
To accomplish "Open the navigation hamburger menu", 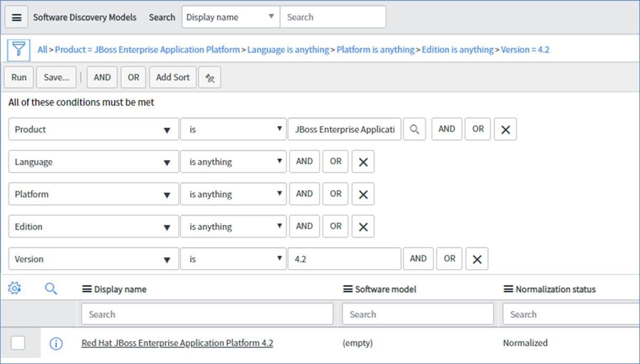I will pyautogui.click(x=16, y=16).
